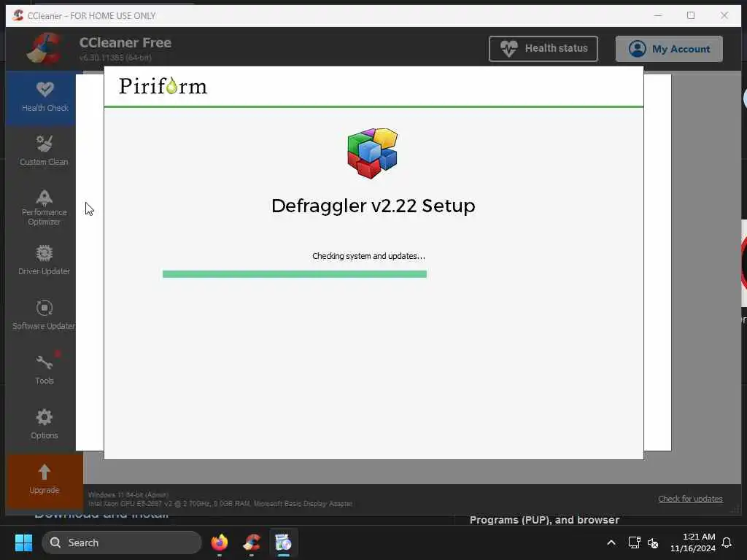Open the clock showing 1:21 AM
747x560 pixels.
click(692, 542)
